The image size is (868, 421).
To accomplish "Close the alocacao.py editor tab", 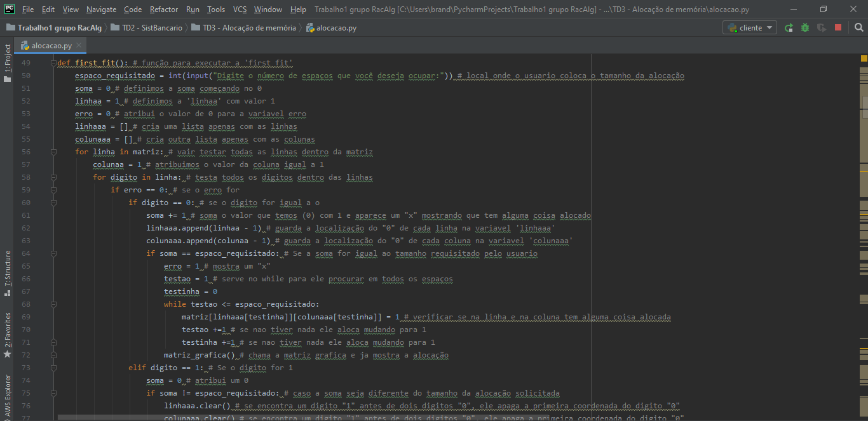I will click(79, 46).
